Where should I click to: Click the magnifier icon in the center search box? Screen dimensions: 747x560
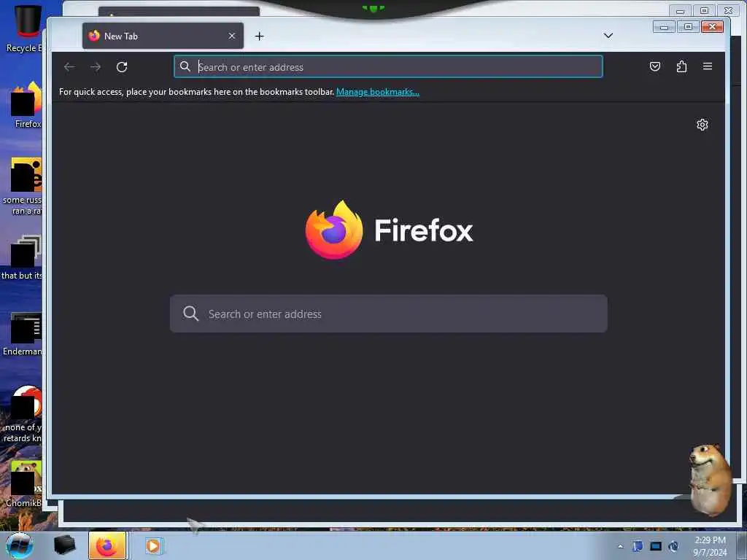pos(190,314)
